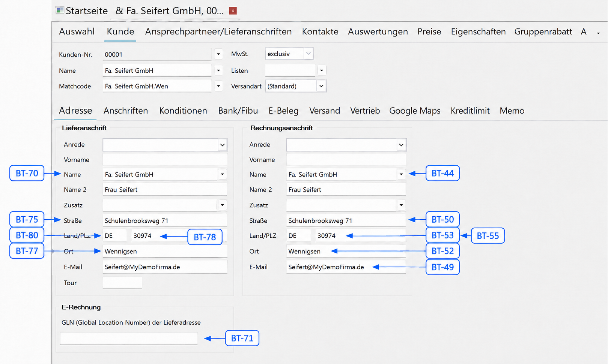
Task: Select the Preise tab
Action: pyautogui.click(x=429, y=31)
